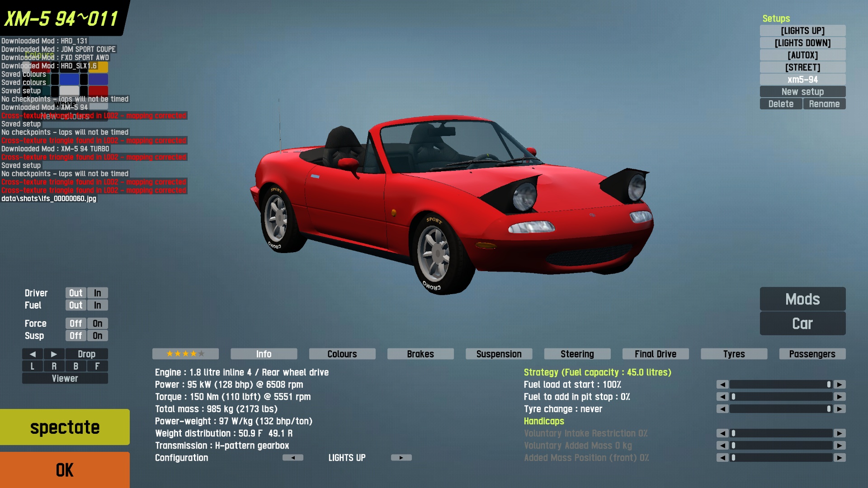The image size is (868, 488).
Task: Rotate view with right arrow beside Drop
Action: tap(54, 354)
